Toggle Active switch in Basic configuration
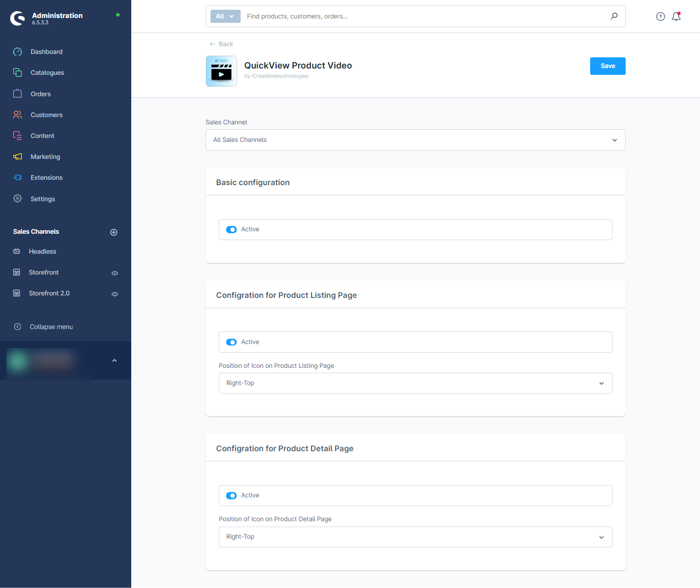This screenshot has height=588, width=700. pyautogui.click(x=231, y=229)
